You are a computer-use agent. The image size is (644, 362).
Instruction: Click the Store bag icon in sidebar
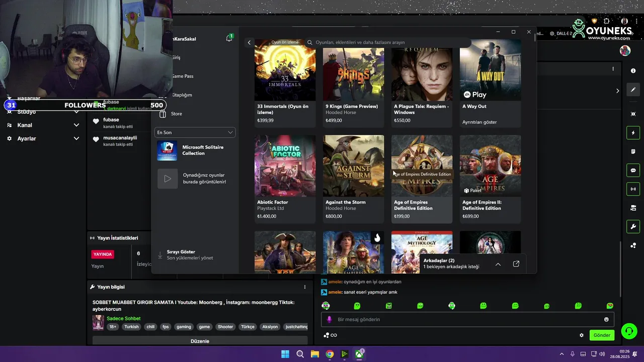(x=163, y=114)
